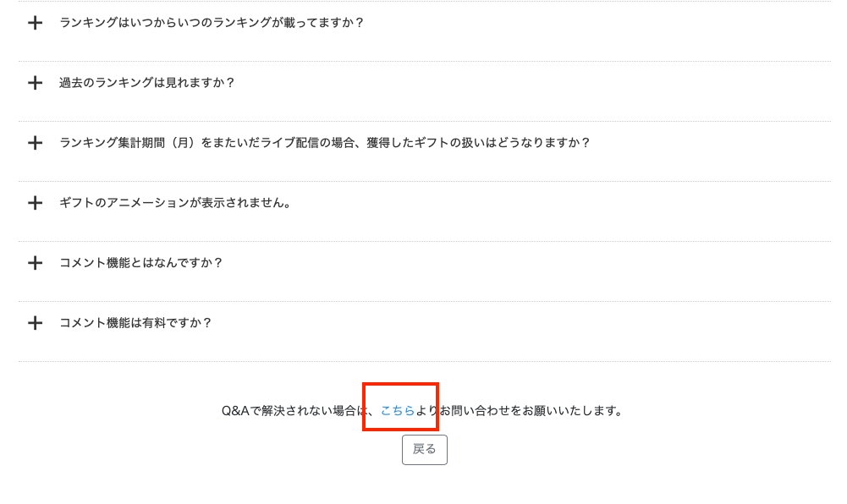Follow the blue 'こちら' contact link
The height and width of the screenshot is (504, 847).
[x=398, y=411]
